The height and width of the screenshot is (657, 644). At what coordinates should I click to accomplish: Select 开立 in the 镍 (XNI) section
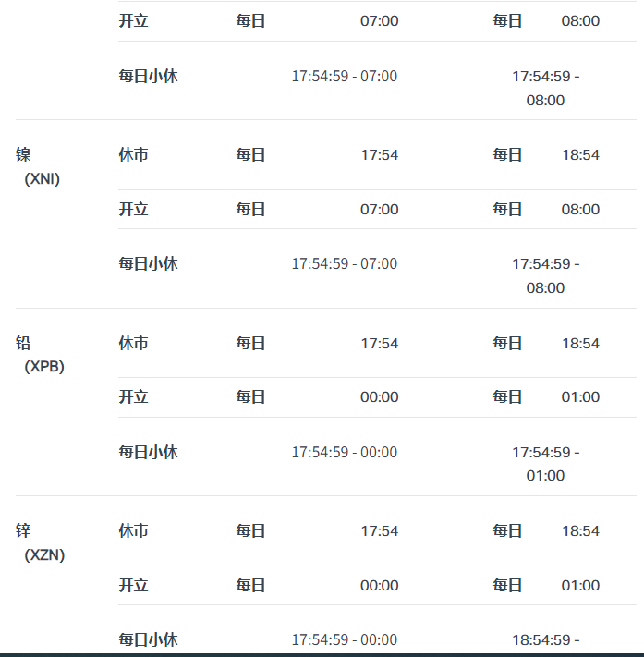[133, 210]
